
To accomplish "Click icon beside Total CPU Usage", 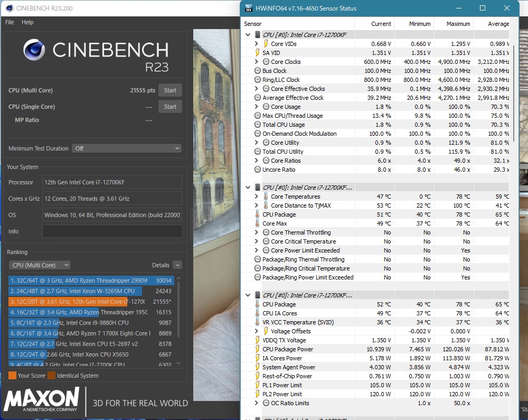I will coord(258,125).
